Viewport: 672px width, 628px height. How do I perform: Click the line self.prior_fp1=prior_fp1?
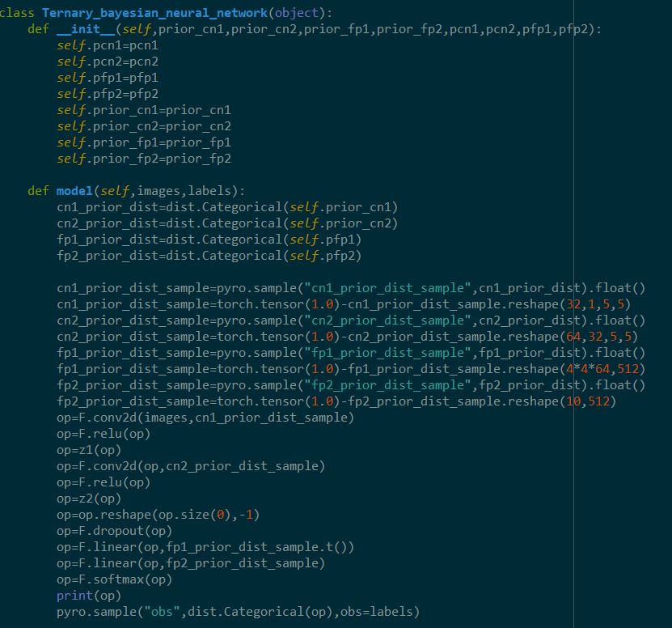144,142
